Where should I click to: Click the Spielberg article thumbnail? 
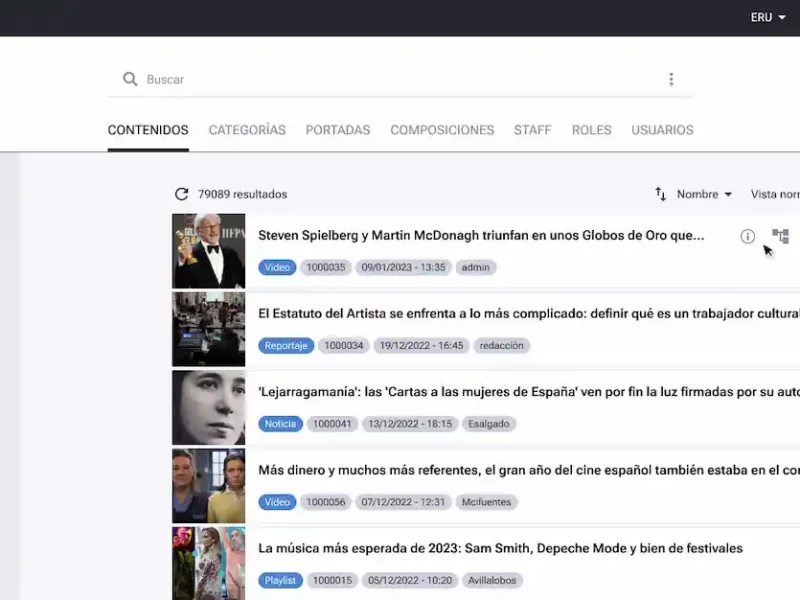click(x=208, y=251)
